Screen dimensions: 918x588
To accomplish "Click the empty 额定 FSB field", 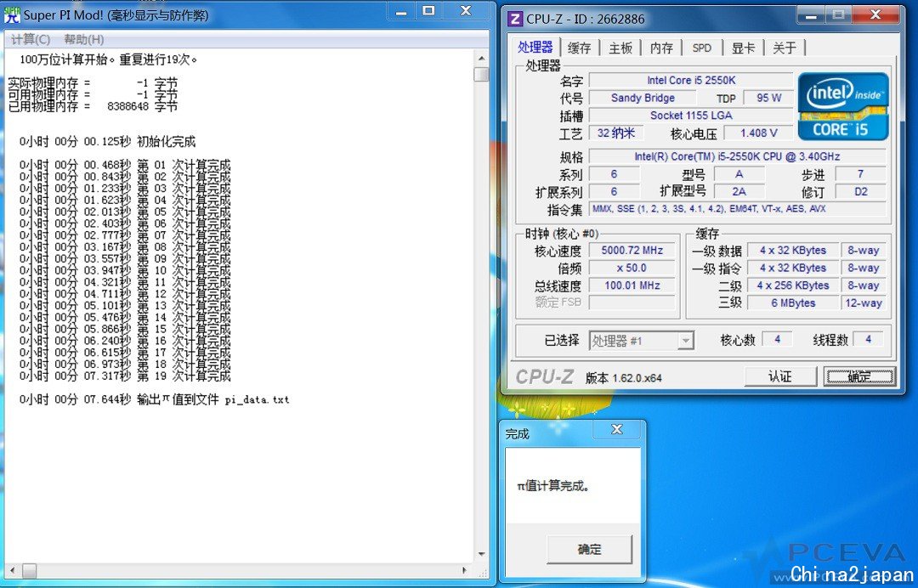I will coord(632,302).
